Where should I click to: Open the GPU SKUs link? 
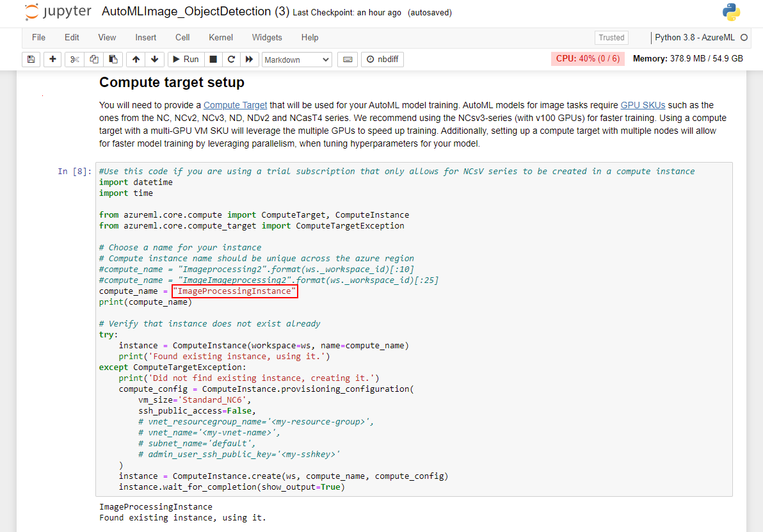643,104
